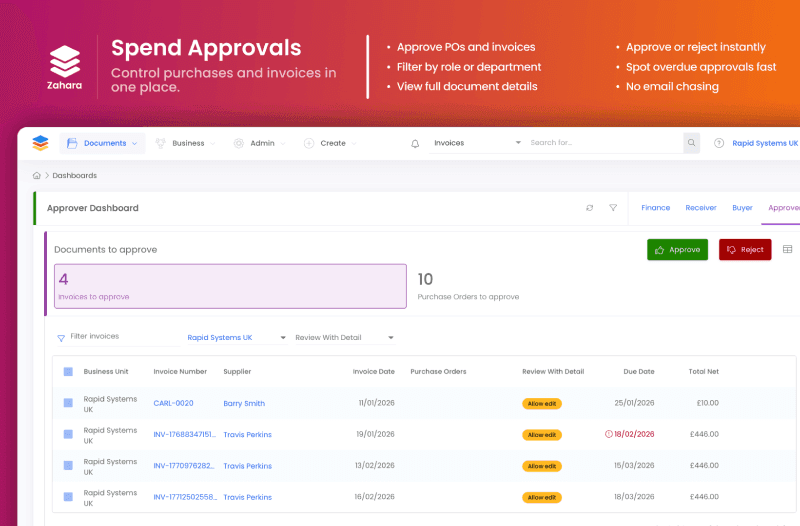Screen dimensions: 800x526
Task: Open invoice CARL-0020 link
Action: pyautogui.click(x=173, y=403)
